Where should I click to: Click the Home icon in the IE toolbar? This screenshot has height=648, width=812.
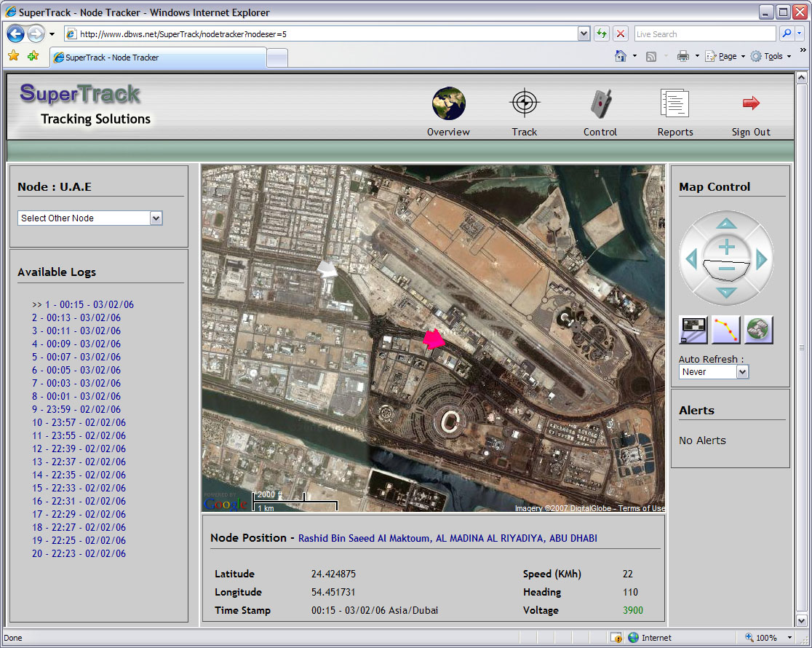[x=621, y=56]
